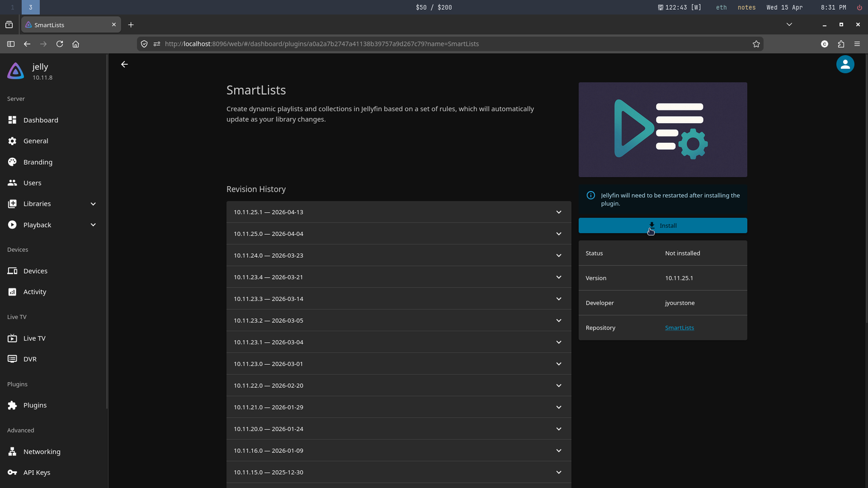Click the SmartLists plugin thumbnail image
This screenshot has width=868, height=488.
(x=663, y=130)
